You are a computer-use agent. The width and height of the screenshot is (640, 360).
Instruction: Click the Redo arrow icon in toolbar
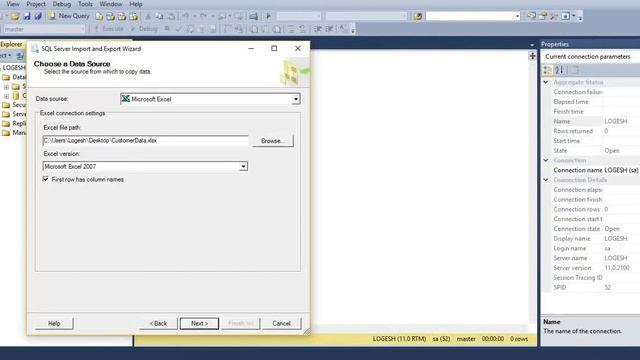[203, 16]
